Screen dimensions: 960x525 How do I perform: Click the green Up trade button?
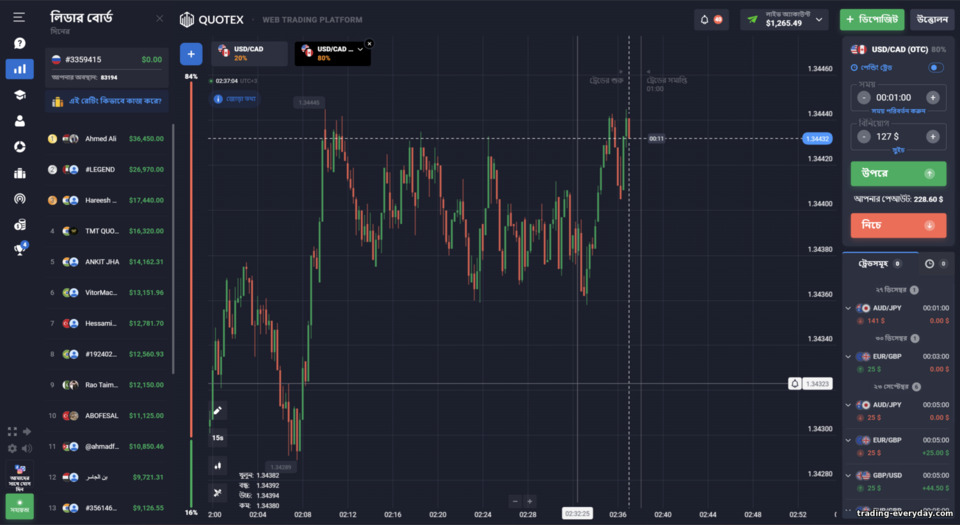[898, 174]
